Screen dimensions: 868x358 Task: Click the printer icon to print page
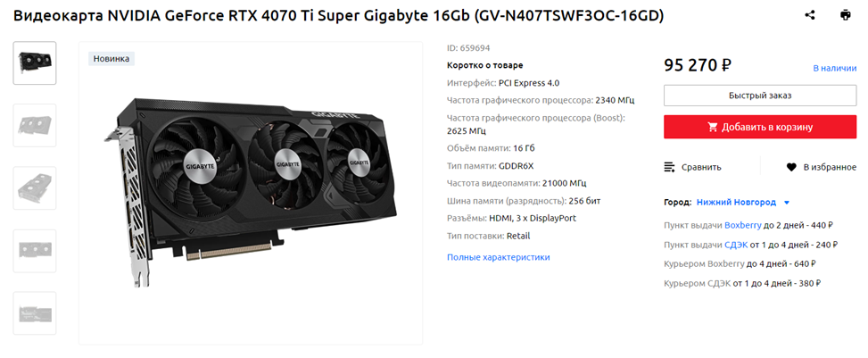pyautogui.click(x=845, y=15)
